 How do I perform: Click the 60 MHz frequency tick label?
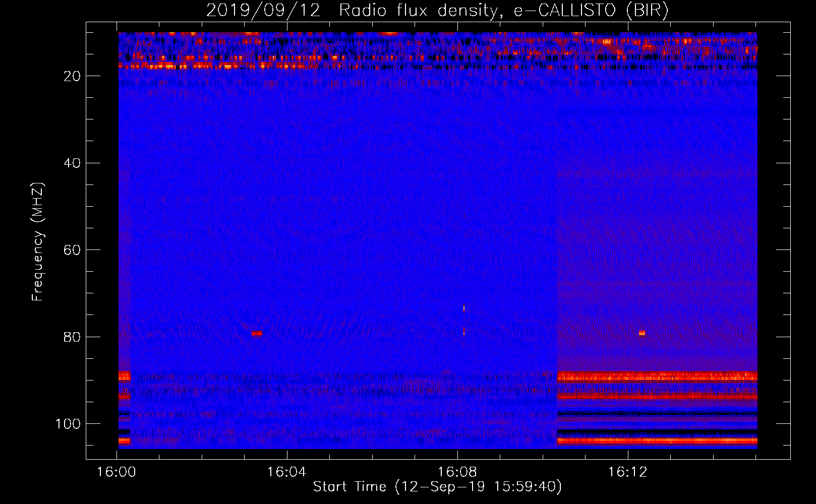click(72, 250)
